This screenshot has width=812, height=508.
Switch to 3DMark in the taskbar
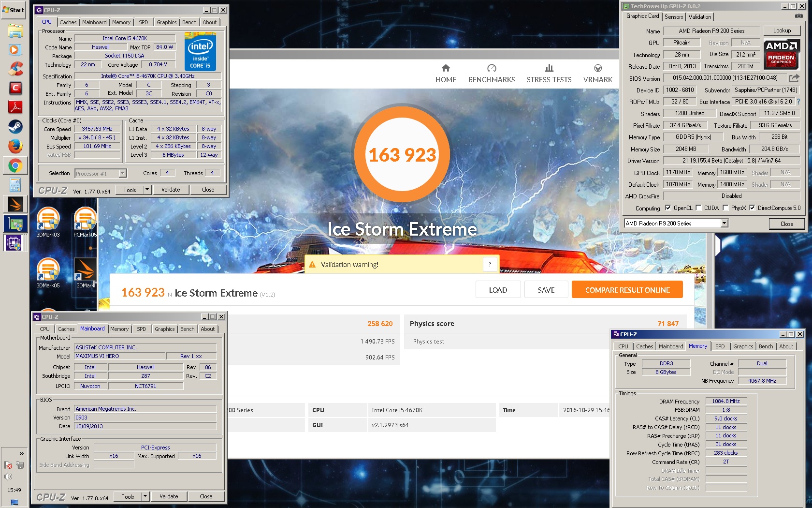tap(15, 205)
